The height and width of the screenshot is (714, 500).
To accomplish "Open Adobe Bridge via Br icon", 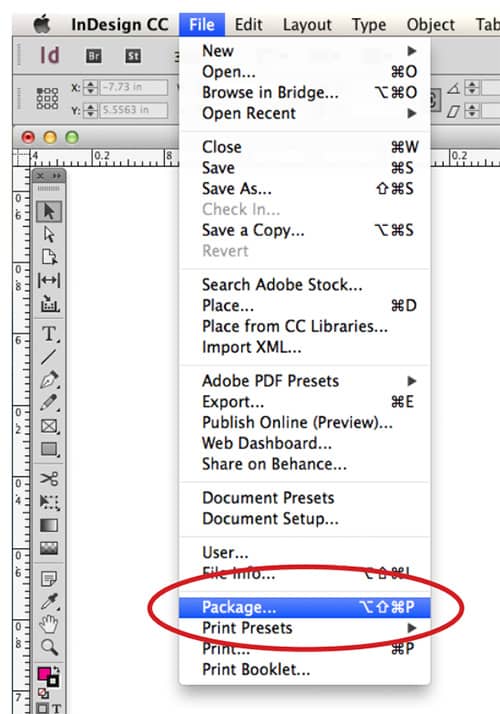I will (x=94, y=56).
